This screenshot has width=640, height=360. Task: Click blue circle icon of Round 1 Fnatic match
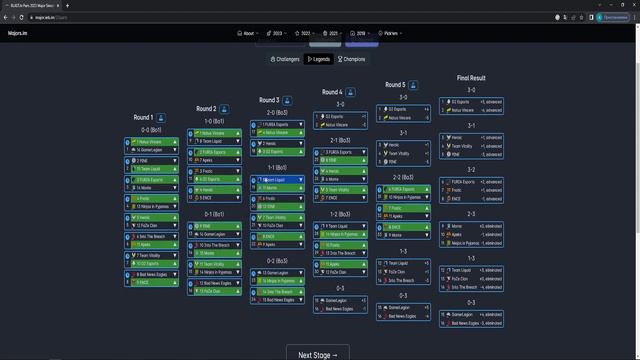tap(127, 199)
